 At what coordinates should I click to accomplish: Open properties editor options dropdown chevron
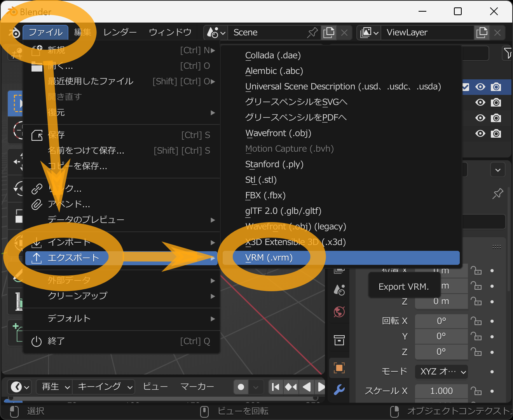click(498, 170)
